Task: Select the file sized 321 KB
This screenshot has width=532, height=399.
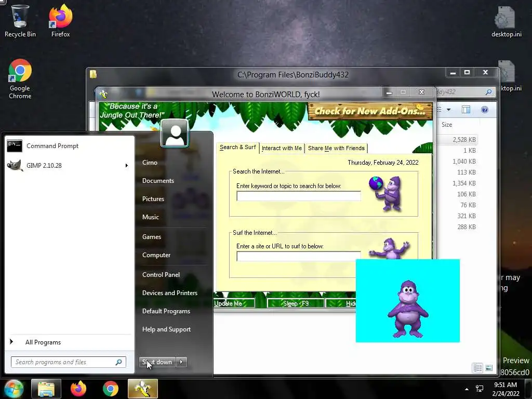Action: (466, 216)
